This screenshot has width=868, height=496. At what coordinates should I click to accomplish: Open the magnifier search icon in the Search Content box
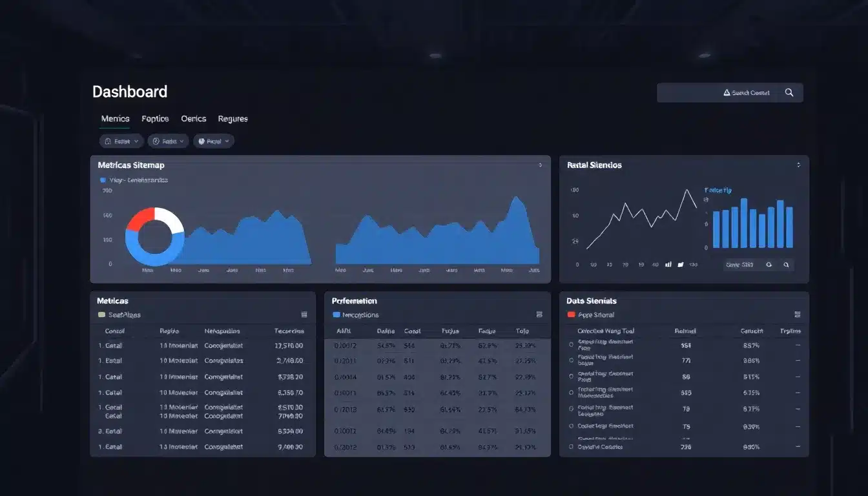tap(789, 92)
